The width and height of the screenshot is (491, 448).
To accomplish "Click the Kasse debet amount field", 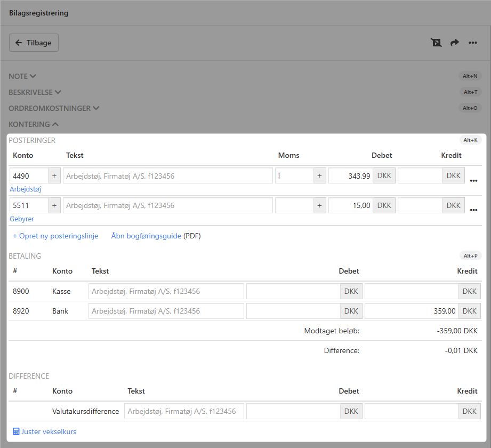I will tap(293, 292).
